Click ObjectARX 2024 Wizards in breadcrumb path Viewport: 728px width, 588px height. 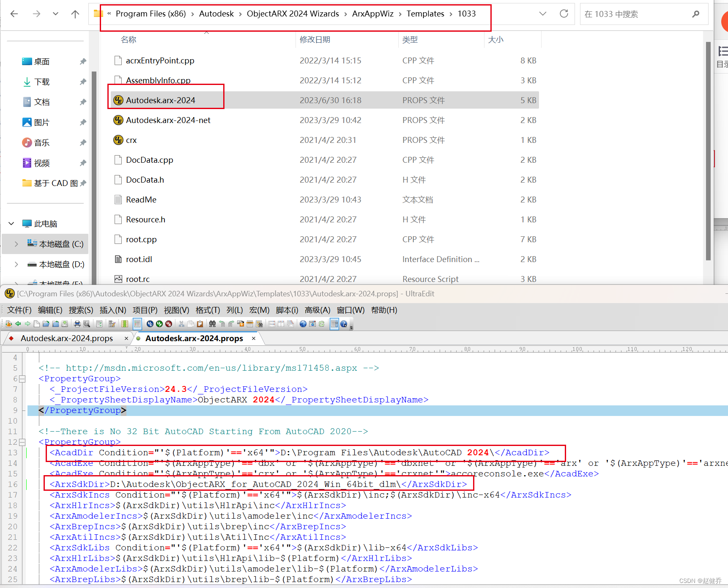pyautogui.click(x=293, y=14)
